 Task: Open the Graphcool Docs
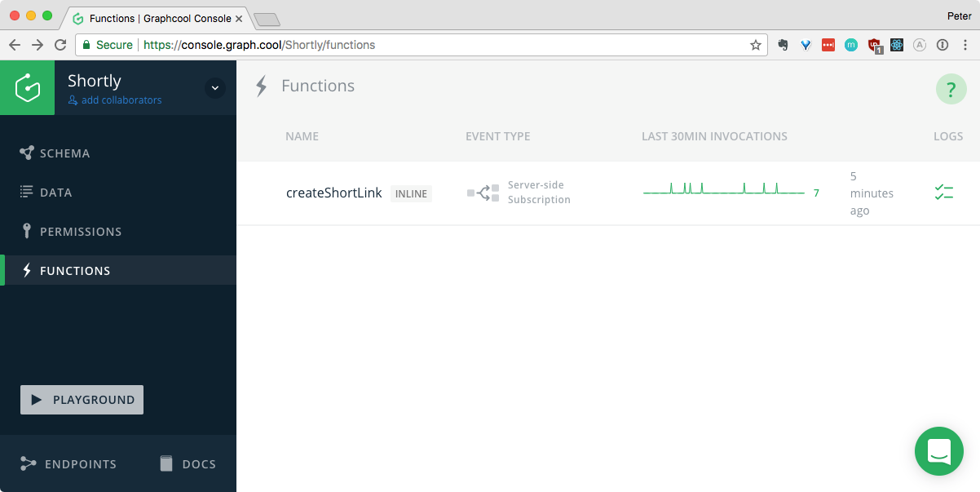tap(187, 463)
